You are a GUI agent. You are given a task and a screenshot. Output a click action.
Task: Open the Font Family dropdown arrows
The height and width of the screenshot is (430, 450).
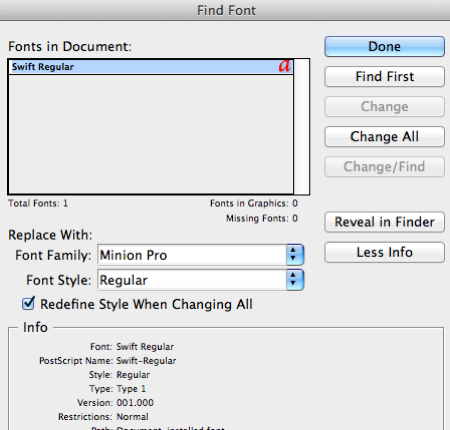pos(295,255)
